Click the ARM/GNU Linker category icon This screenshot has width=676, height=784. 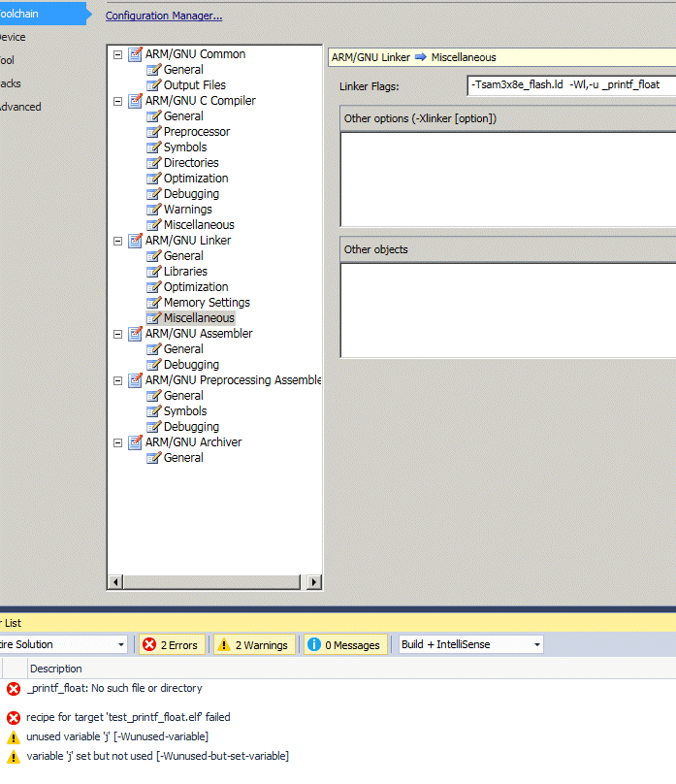[x=135, y=240]
